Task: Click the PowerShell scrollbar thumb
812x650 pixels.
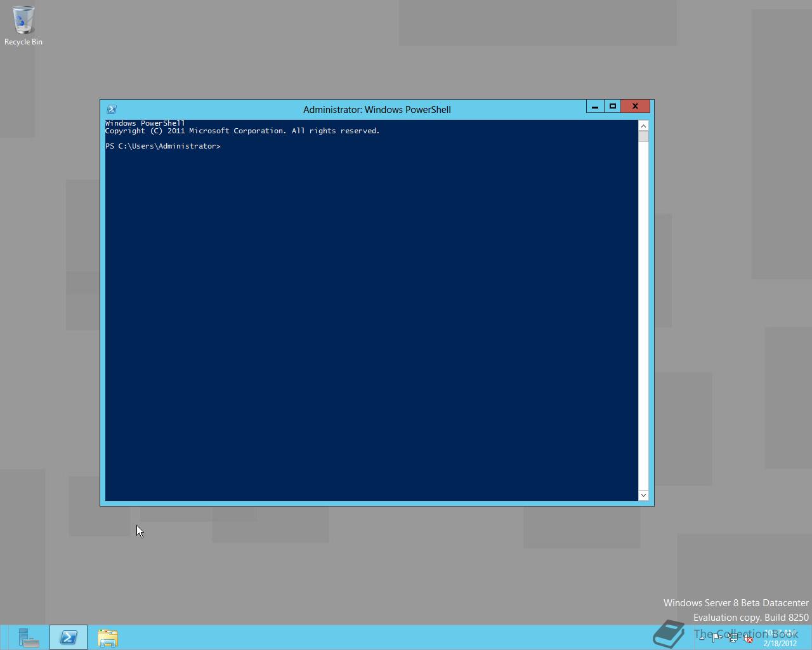Action: coord(643,136)
